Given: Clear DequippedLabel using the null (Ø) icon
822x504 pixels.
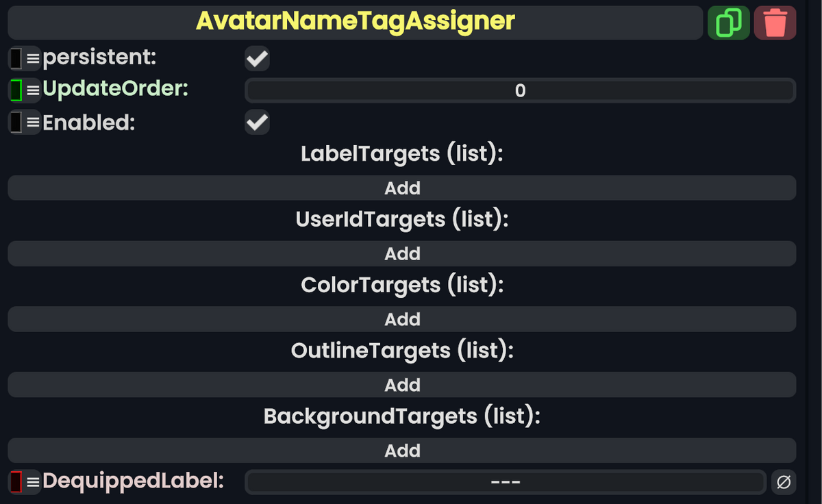Looking at the screenshot, I should click(785, 481).
